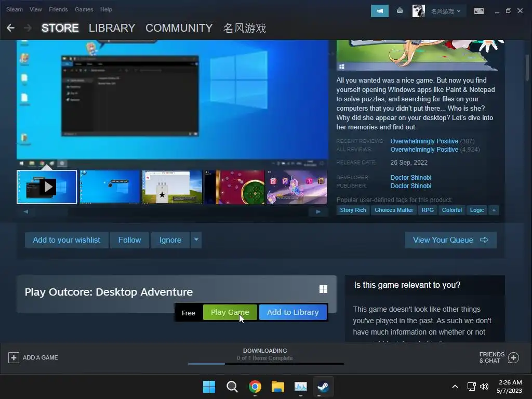Open the View menu
This screenshot has width=532, height=399.
pos(36,9)
